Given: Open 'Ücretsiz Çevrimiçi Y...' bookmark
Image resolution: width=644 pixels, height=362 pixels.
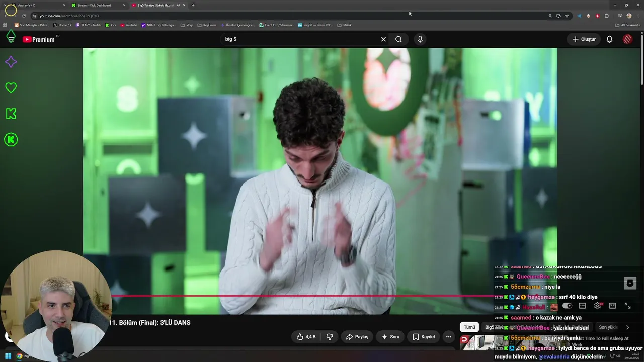Looking at the screenshot, I should pyautogui.click(x=238, y=25).
